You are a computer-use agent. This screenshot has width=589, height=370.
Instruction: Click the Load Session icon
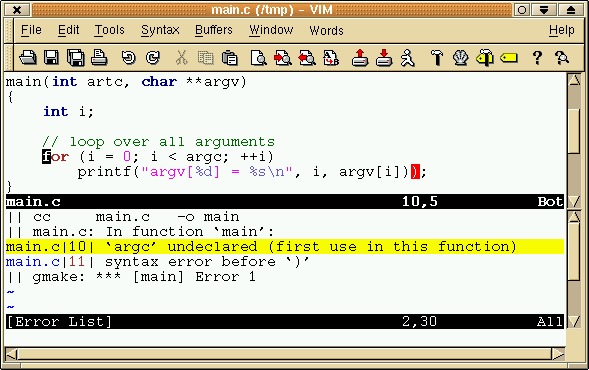[360, 58]
